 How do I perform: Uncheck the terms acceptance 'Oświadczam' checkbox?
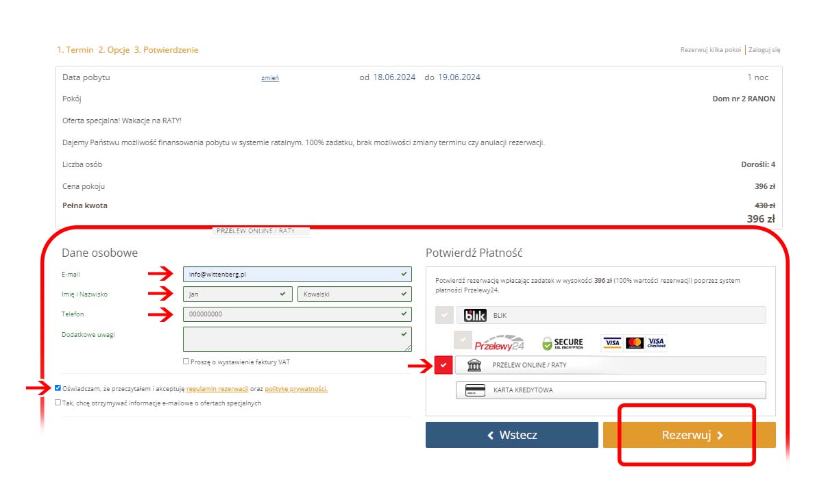click(x=58, y=388)
